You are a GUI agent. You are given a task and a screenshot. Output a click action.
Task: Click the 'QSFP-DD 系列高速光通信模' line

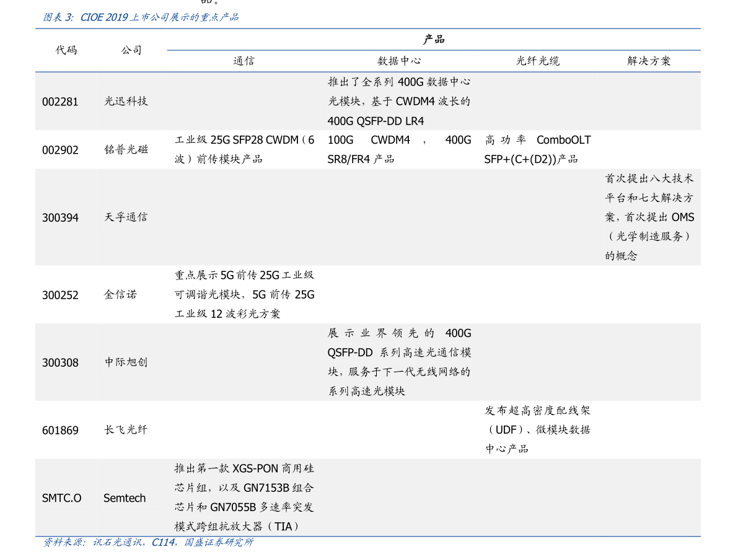399,352
